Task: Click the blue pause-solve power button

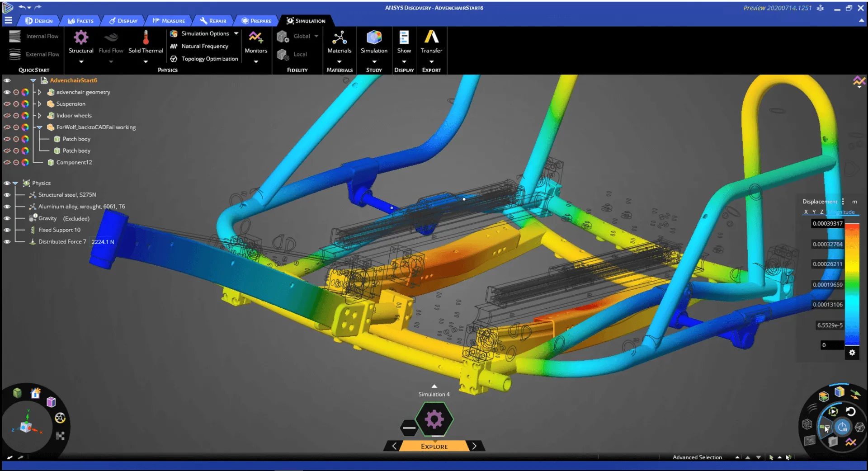Action: click(x=842, y=427)
